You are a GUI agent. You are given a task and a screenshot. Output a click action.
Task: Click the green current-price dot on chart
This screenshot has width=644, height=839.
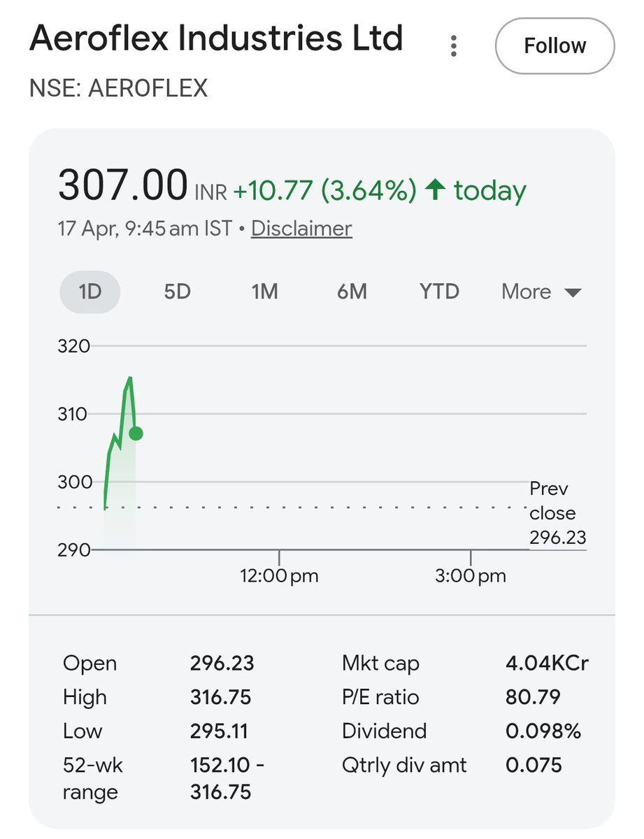(x=136, y=433)
